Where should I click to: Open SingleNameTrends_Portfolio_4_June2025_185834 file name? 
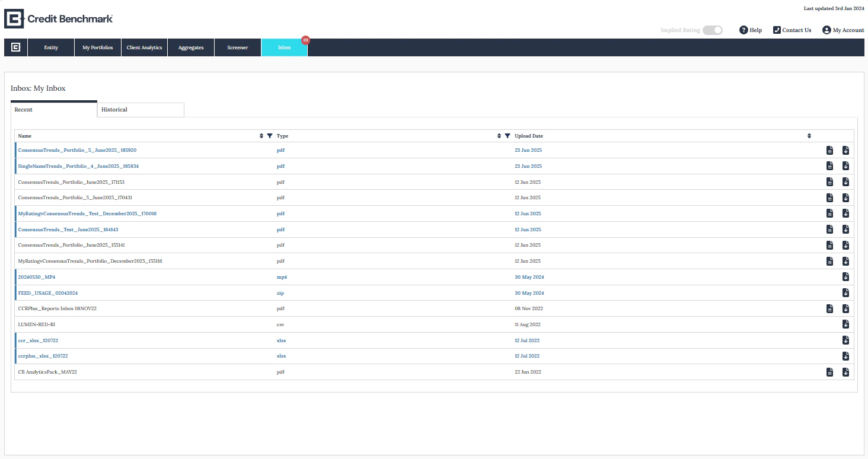[78, 166]
